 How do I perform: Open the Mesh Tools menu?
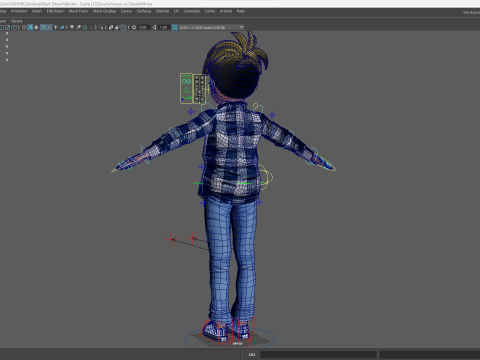coord(78,11)
